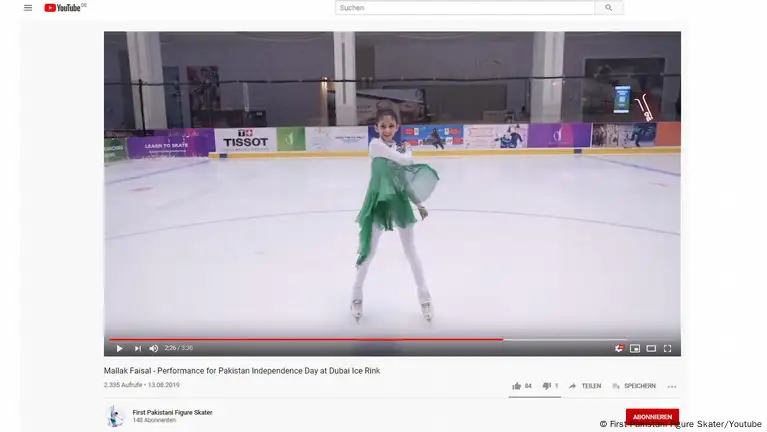767x432 pixels.
Task: Play the video
Action: coord(119,348)
